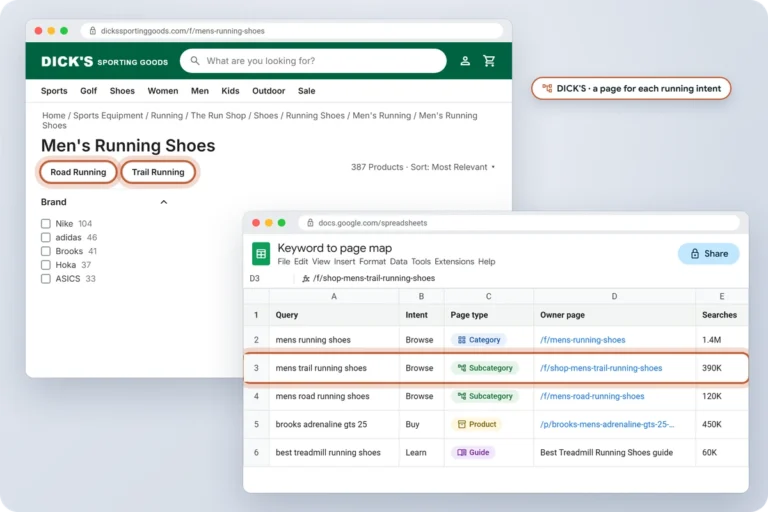Viewport: 768px width, 512px height.
Task: Select cell 'brooks adrenaline gts 25'
Action: pyautogui.click(x=334, y=424)
